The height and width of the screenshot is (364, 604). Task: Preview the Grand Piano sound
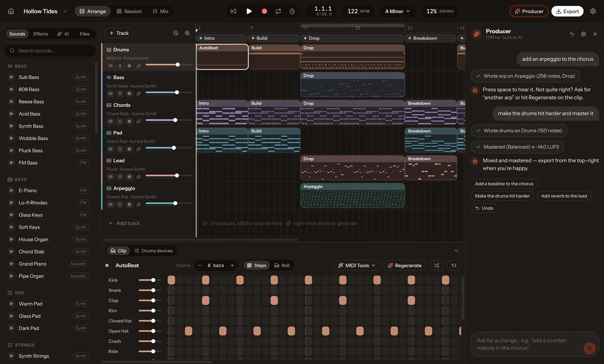(11, 264)
